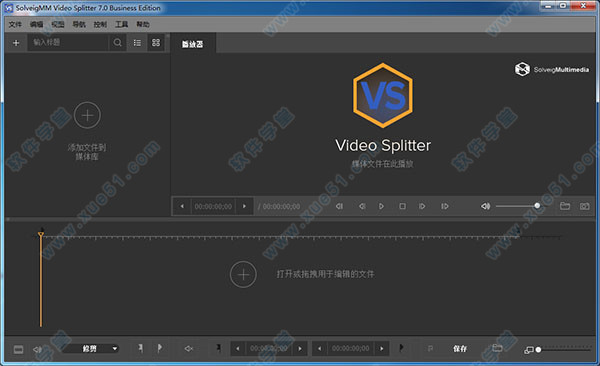Click the timeline ruler

[280, 237]
